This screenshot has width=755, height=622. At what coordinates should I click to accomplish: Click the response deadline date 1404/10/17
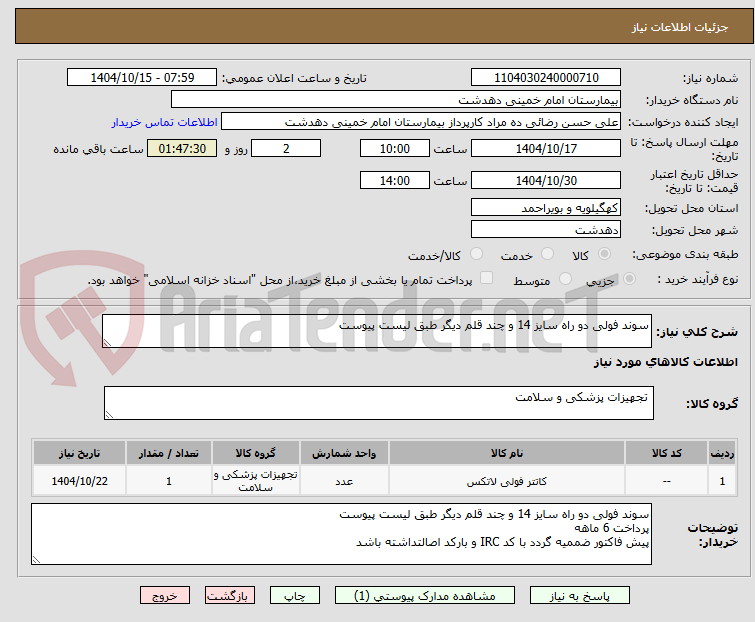(x=546, y=148)
